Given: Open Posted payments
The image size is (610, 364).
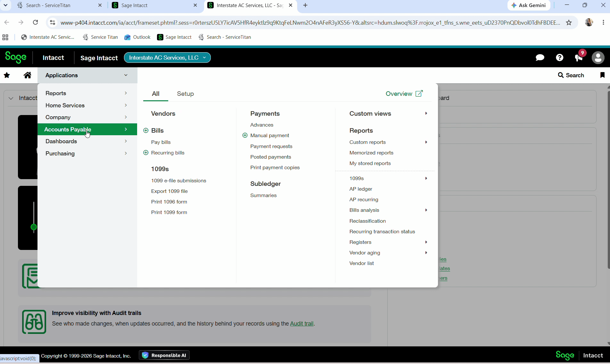Looking at the screenshot, I should [x=271, y=157].
